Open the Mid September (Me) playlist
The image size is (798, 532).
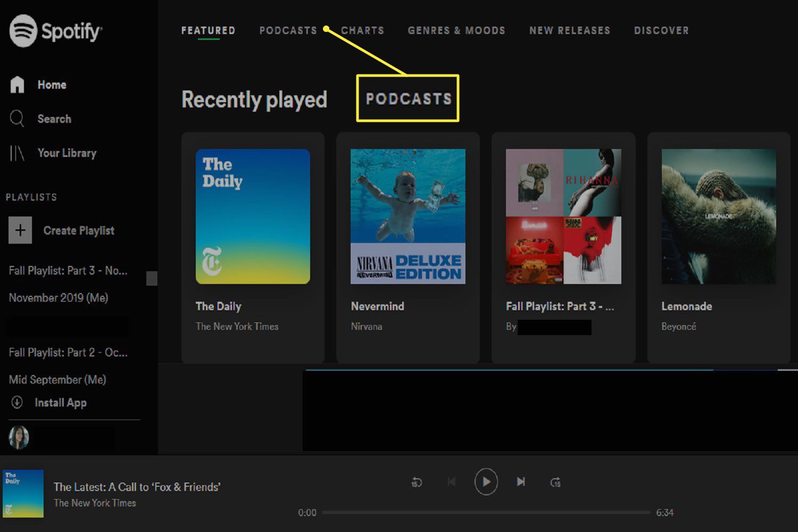coord(57,380)
